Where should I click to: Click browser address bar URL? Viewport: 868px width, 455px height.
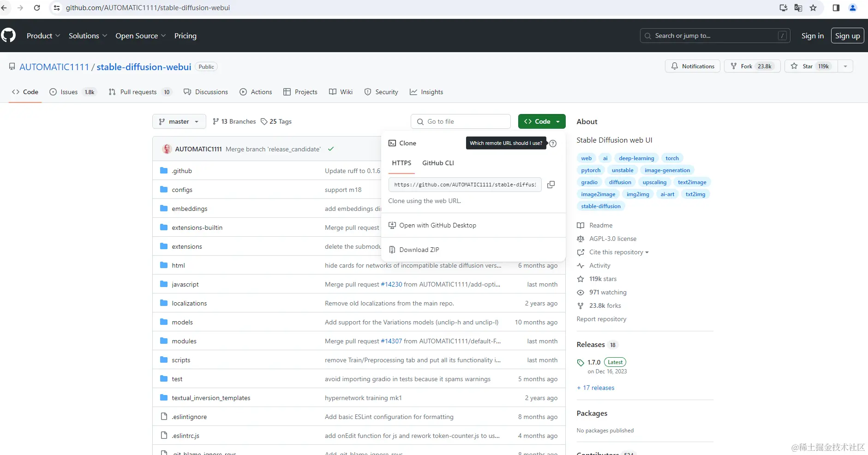tap(148, 8)
